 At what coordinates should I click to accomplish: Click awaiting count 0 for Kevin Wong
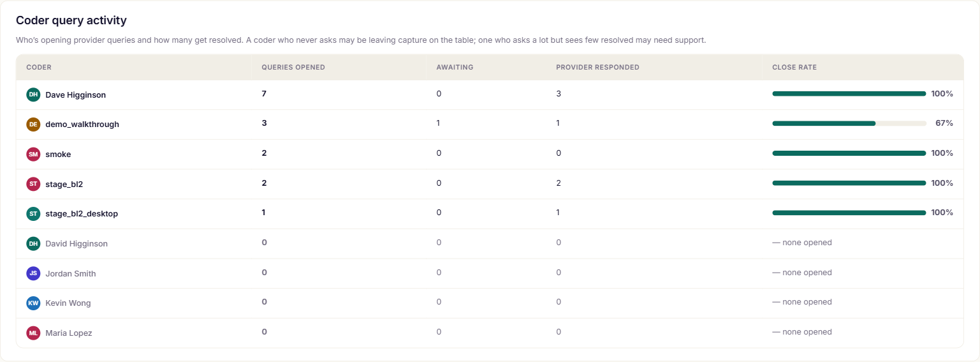coord(439,302)
